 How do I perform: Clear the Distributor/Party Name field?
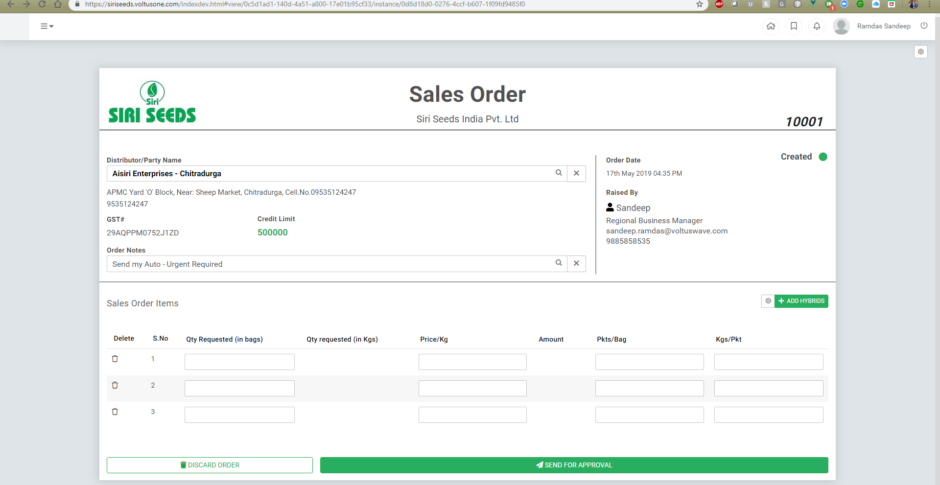click(576, 173)
